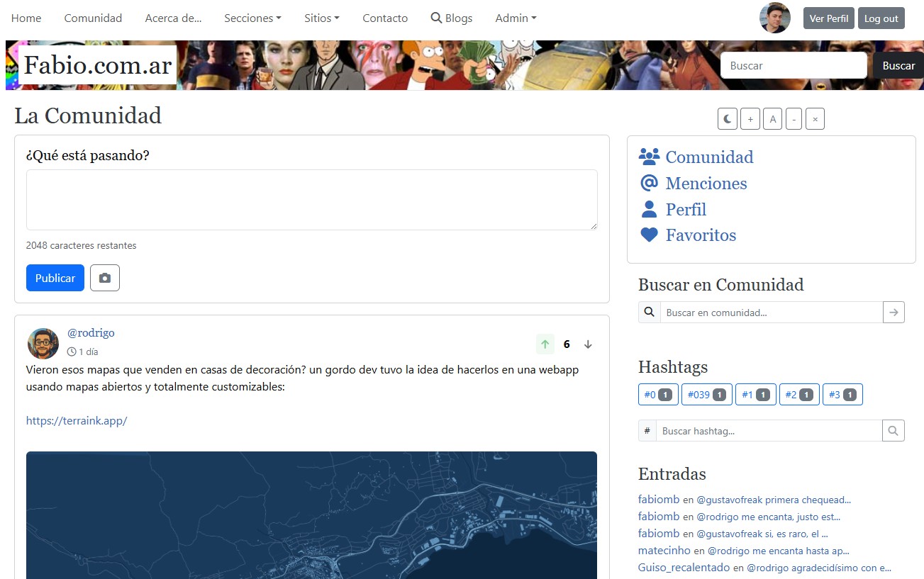Select the #039 hashtag badge

pyautogui.click(x=706, y=395)
